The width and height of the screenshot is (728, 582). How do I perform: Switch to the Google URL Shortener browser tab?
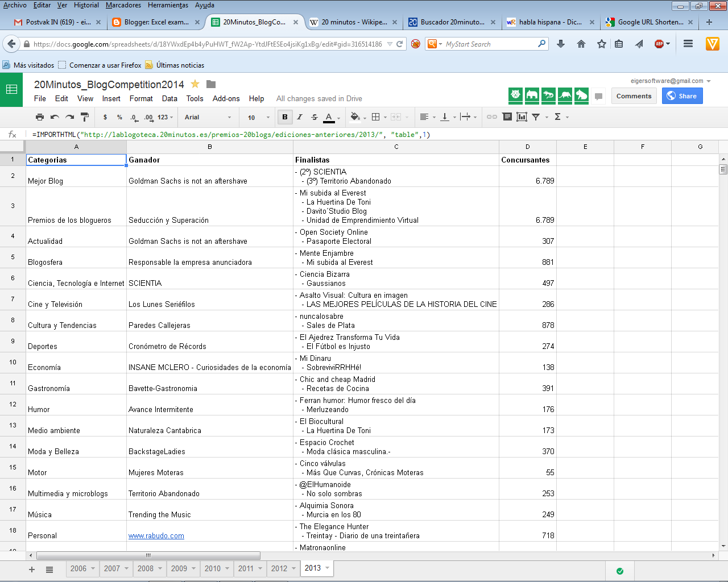point(651,22)
